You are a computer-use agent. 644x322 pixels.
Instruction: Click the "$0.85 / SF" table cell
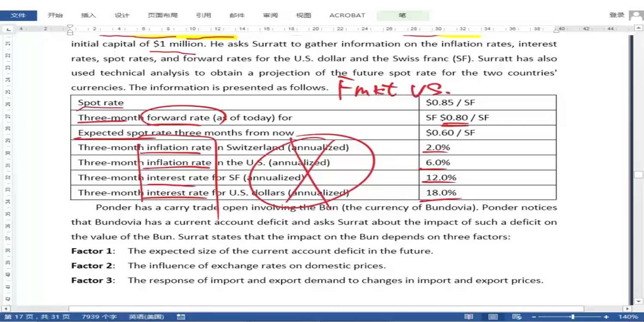[488, 103]
